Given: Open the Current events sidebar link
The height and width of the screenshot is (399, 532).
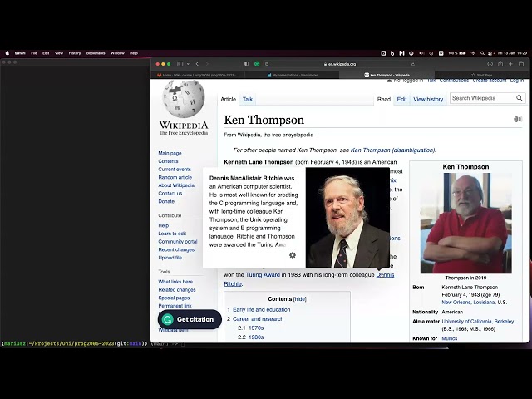Looking at the screenshot, I should 175,170.
